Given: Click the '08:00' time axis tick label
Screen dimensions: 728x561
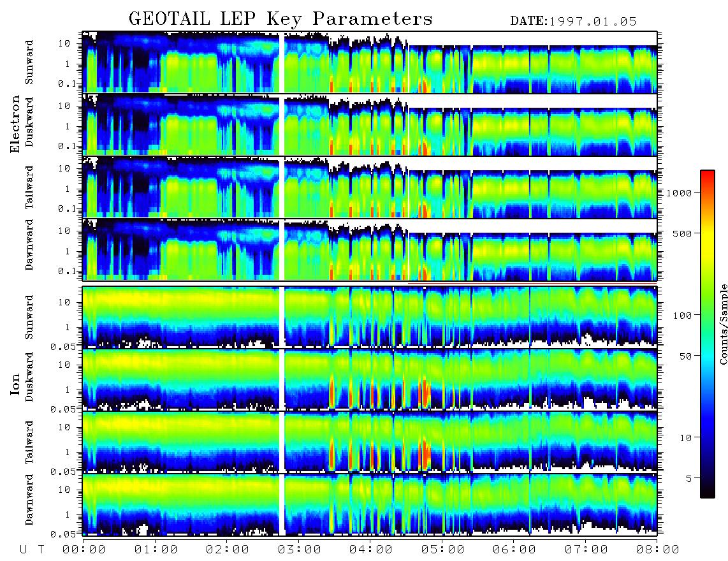Looking at the screenshot, I should click(657, 550).
